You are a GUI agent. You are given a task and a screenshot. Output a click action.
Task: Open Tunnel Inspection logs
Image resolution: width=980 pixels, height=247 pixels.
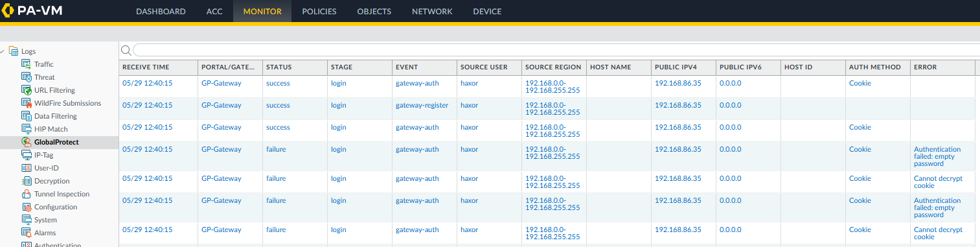click(62, 194)
